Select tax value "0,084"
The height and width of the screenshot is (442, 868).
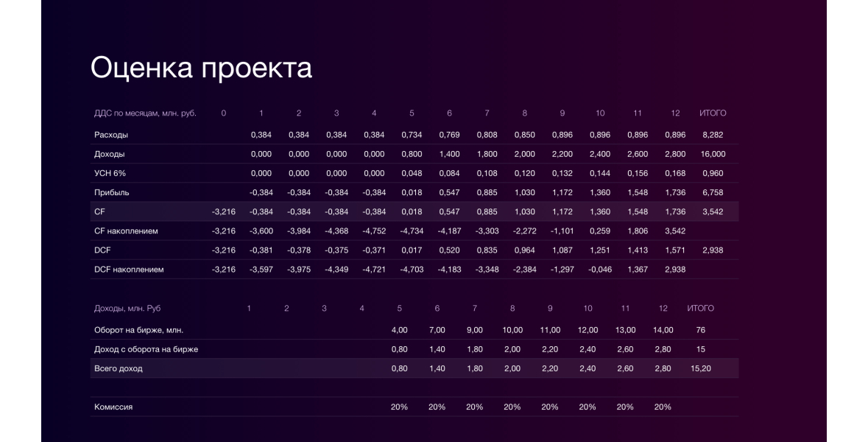click(x=449, y=173)
